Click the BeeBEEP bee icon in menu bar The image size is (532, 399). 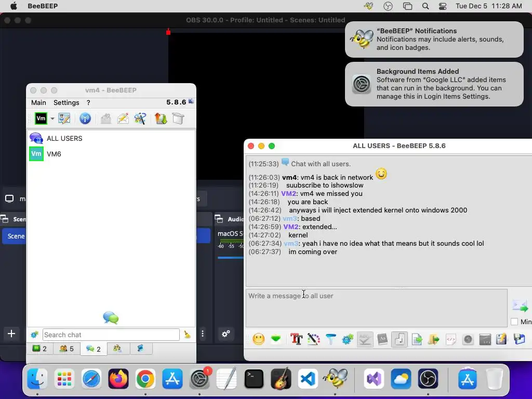(x=369, y=6)
